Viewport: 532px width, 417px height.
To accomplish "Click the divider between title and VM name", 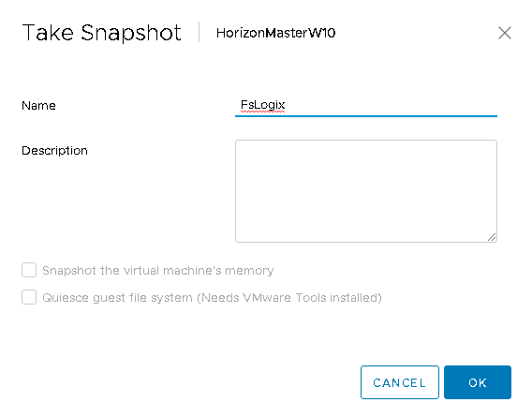I will tap(199, 32).
